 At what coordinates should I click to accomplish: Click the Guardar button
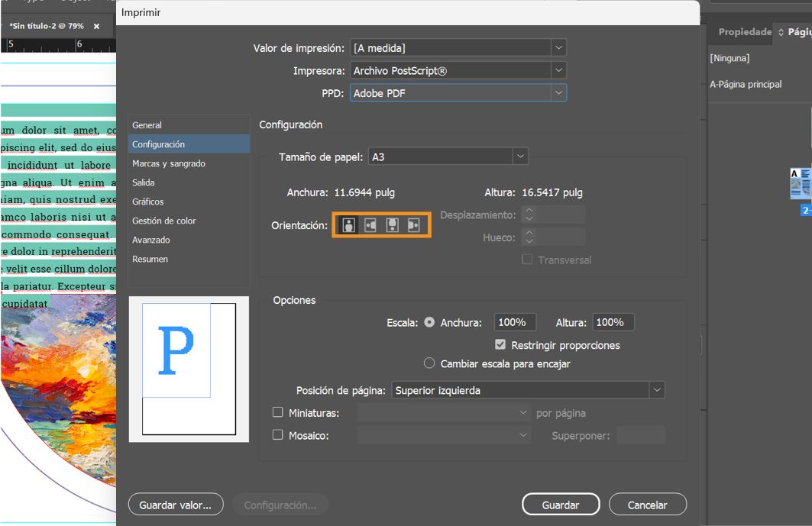[561, 505]
